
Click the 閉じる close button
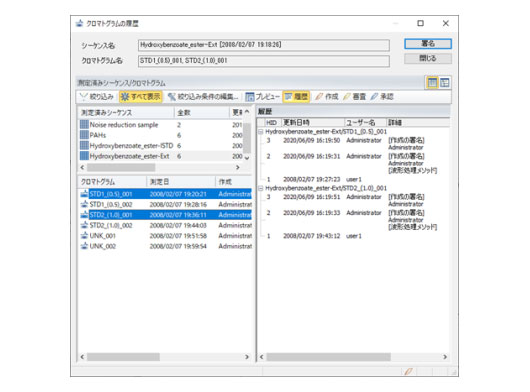[428, 58]
